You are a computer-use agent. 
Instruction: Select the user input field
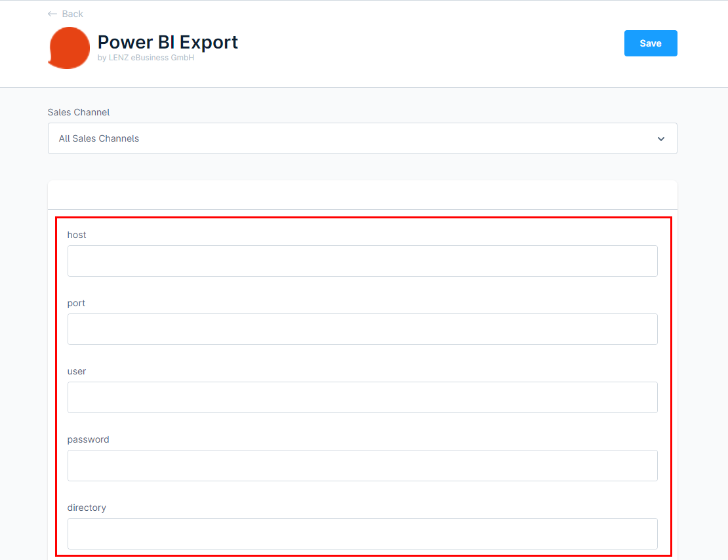click(362, 397)
